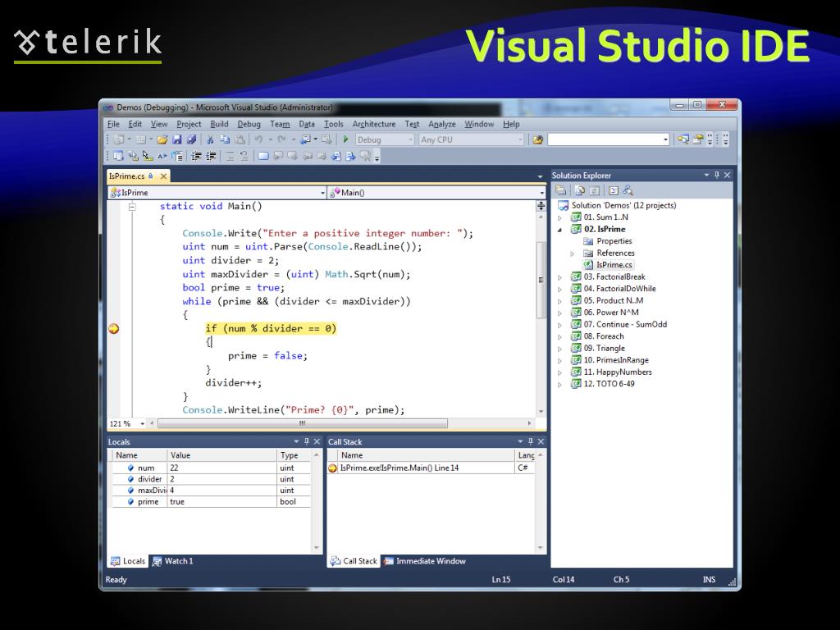Comment out the selected lines icon
Image resolution: width=840 pixels, height=630 pixels.
coord(230,157)
